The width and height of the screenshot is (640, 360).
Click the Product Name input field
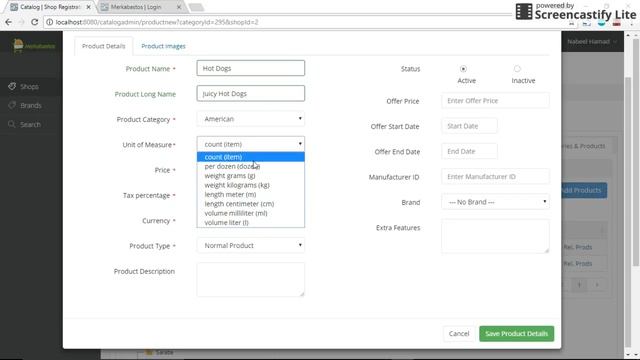(x=251, y=68)
